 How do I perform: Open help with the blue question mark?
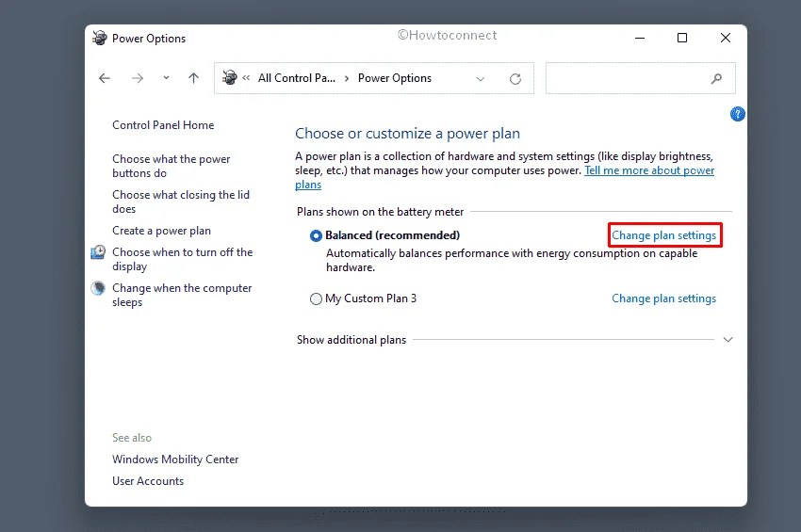click(x=737, y=114)
